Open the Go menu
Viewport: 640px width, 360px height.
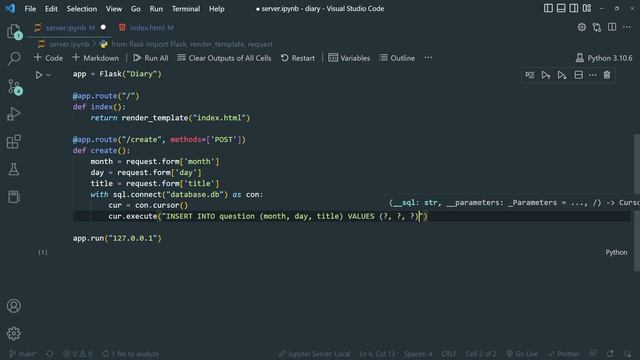click(136, 9)
